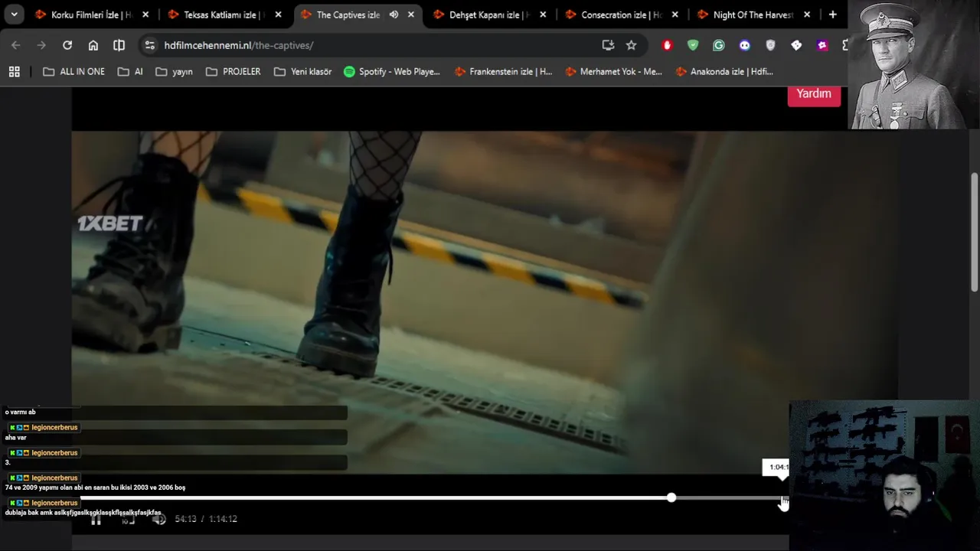Open the Grammarly extension icon
The image size is (980, 551).
pos(719,45)
